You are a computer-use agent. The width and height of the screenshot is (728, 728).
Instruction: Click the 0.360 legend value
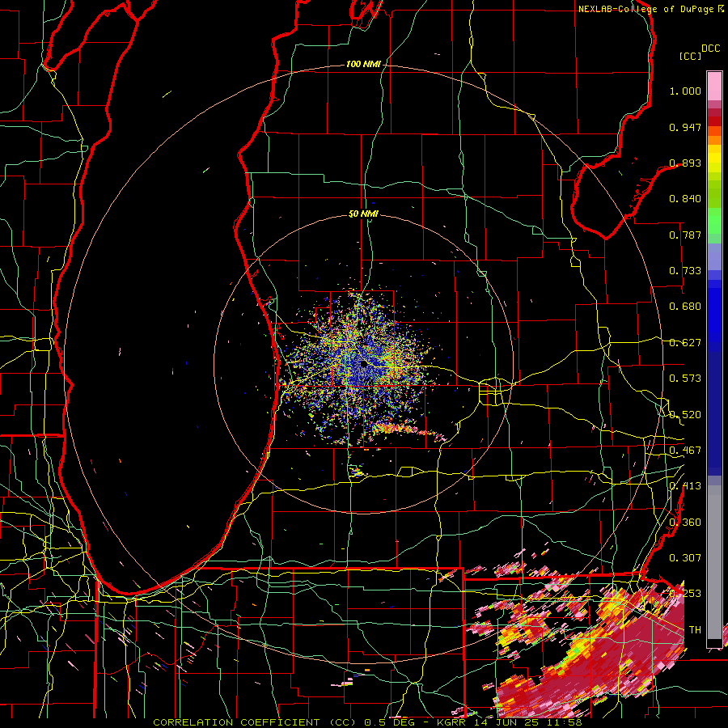pyautogui.click(x=685, y=523)
